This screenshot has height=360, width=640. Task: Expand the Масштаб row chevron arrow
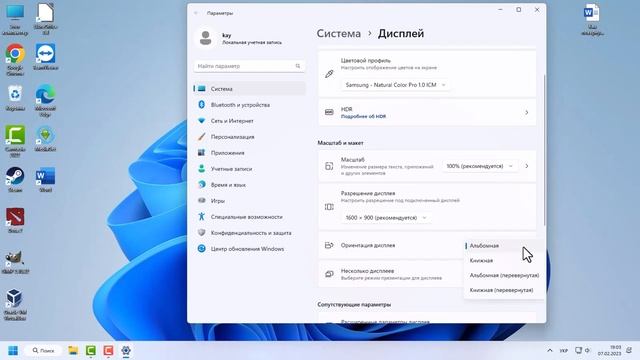pos(527,166)
